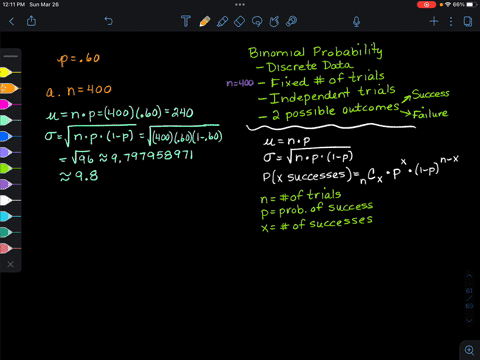Select the Text tool
Image resolution: width=480 pixels, height=360 pixels.
click(x=186, y=21)
